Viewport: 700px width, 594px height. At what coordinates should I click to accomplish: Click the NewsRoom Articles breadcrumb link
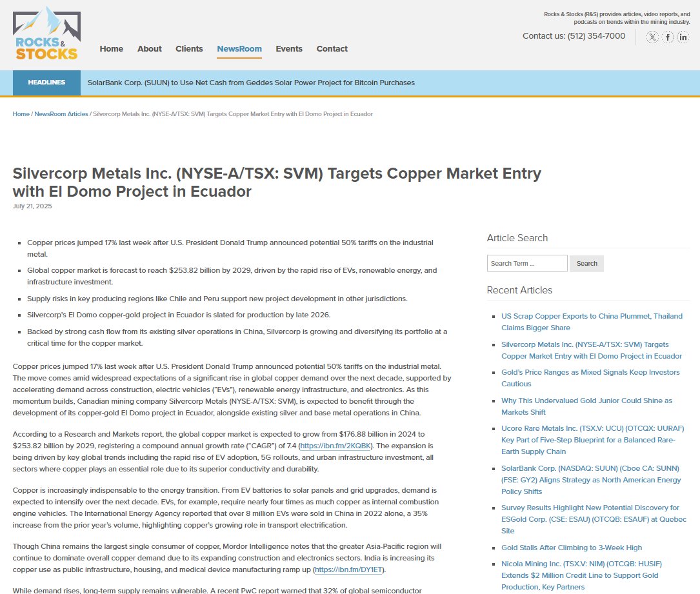(x=61, y=114)
